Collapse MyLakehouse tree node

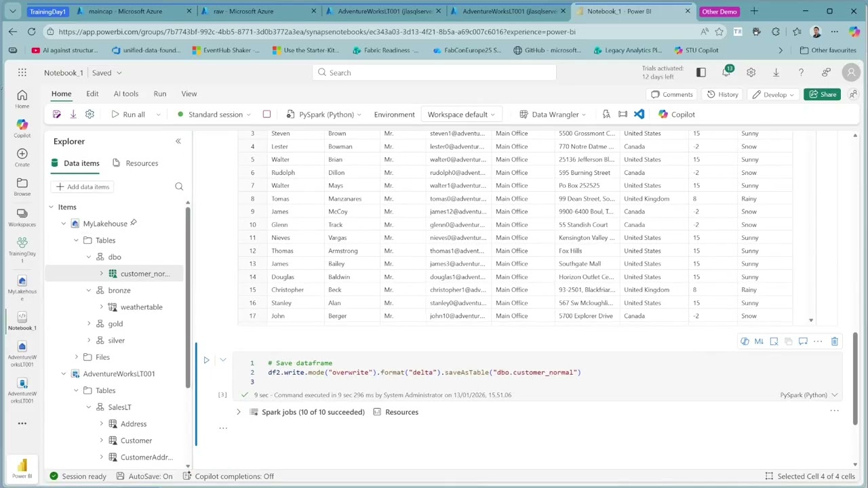[64, 224]
